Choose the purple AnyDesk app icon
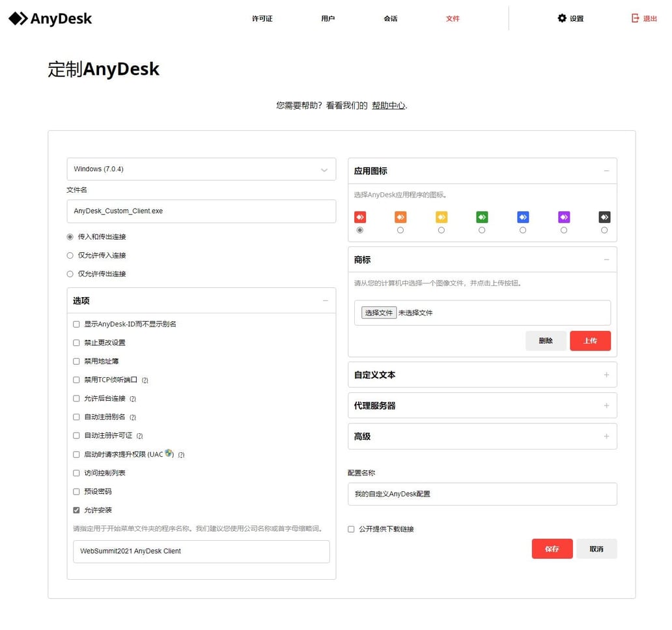The height and width of the screenshot is (630, 672). tap(564, 218)
